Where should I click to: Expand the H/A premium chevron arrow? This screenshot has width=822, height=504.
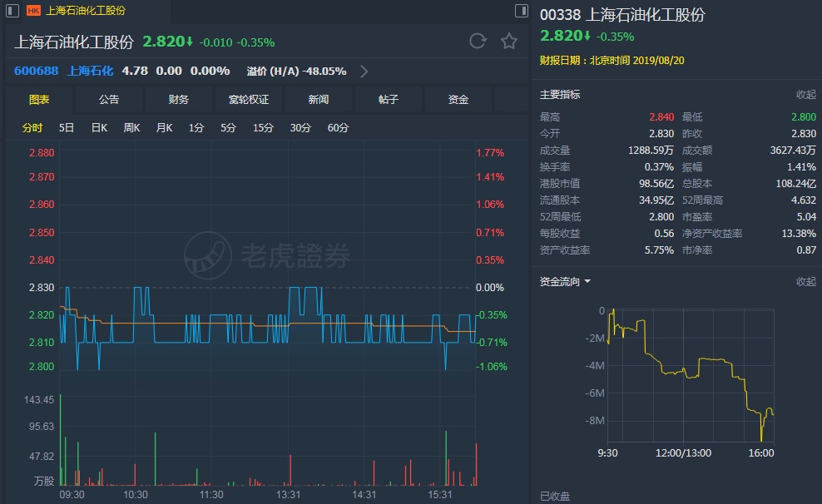coord(364,72)
